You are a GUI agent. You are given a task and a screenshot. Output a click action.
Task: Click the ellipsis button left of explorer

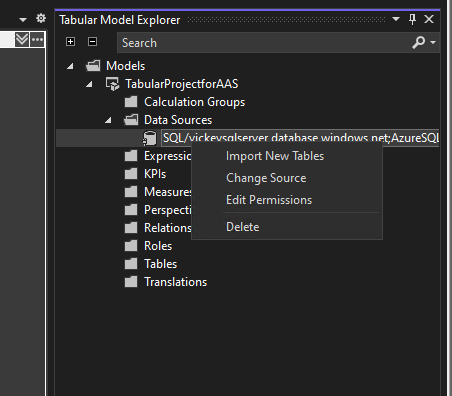[x=37, y=40]
